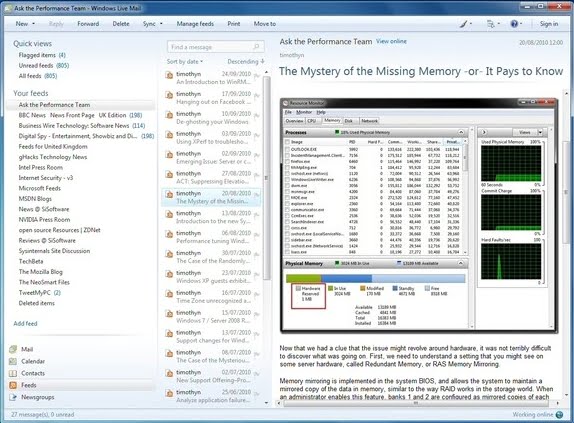Flag the Introduction to the new Sy... message
Image resolution: width=574 pixels, height=423 pixels.
click(x=257, y=215)
